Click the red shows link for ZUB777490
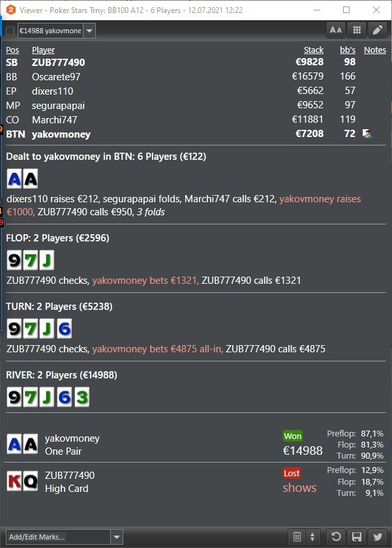 299,487
